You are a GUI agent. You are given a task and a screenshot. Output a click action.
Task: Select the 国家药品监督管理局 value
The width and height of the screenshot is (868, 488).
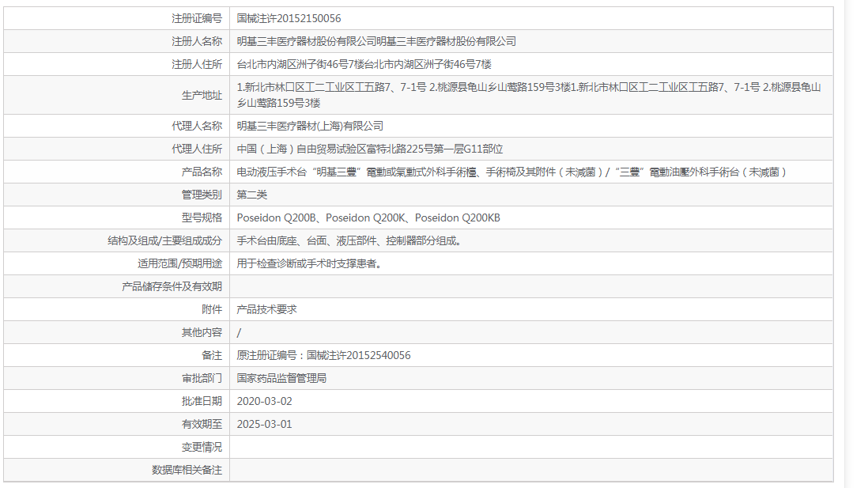[x=281, y=378]
